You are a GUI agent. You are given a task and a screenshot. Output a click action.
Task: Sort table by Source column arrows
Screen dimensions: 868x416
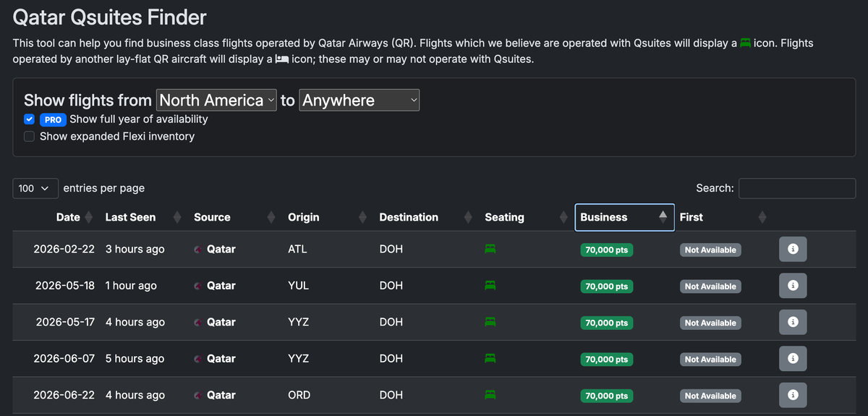click(271, 217)
